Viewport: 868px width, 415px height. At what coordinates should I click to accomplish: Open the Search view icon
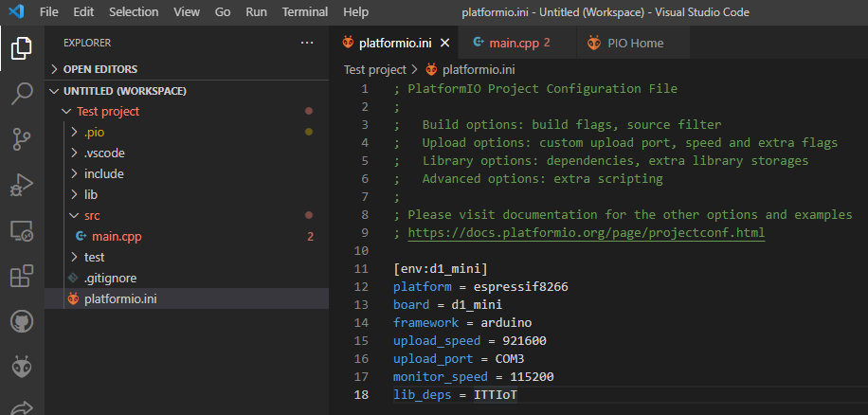click(x=22, y=93)
